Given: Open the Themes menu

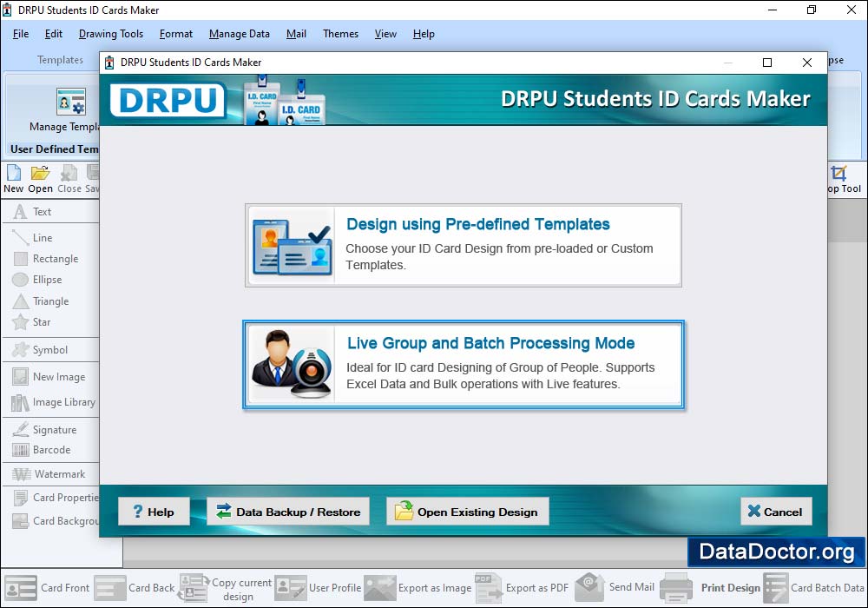Looking at the screenshot, I should point(340,34).
